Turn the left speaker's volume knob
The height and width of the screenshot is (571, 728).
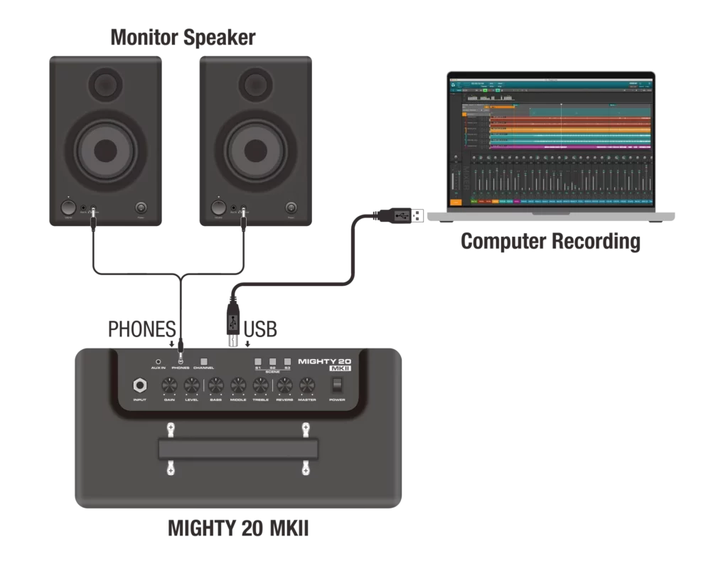68,208
